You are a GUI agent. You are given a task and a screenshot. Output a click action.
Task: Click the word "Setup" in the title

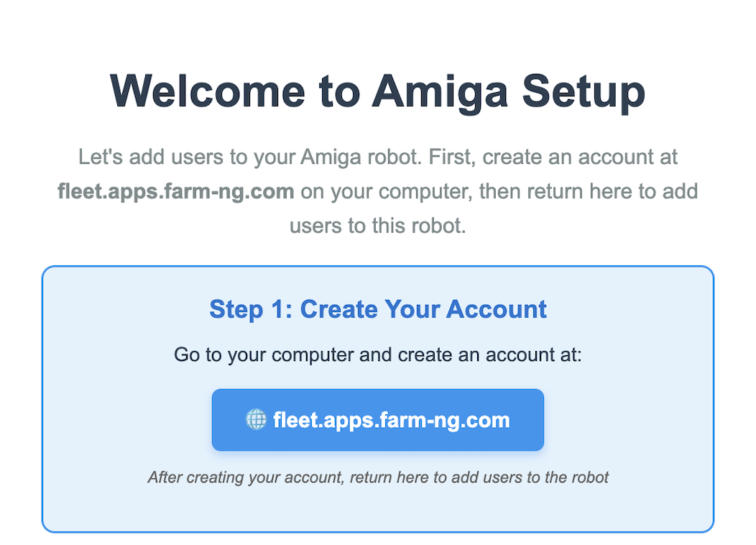(584, 91)
